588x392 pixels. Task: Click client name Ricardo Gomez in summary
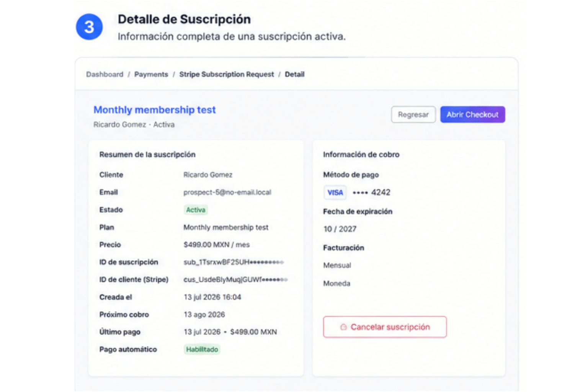pos(208,175)
